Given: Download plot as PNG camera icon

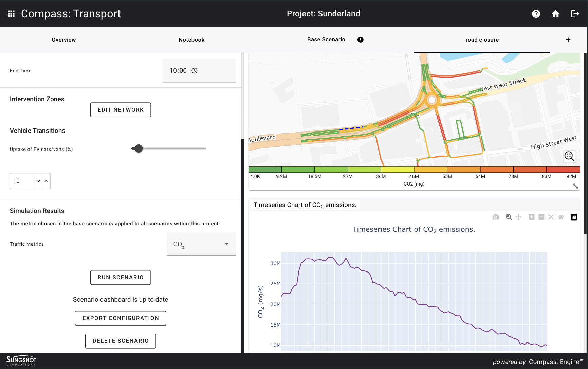Looking at the screenshot, I should tap(496, 217).
